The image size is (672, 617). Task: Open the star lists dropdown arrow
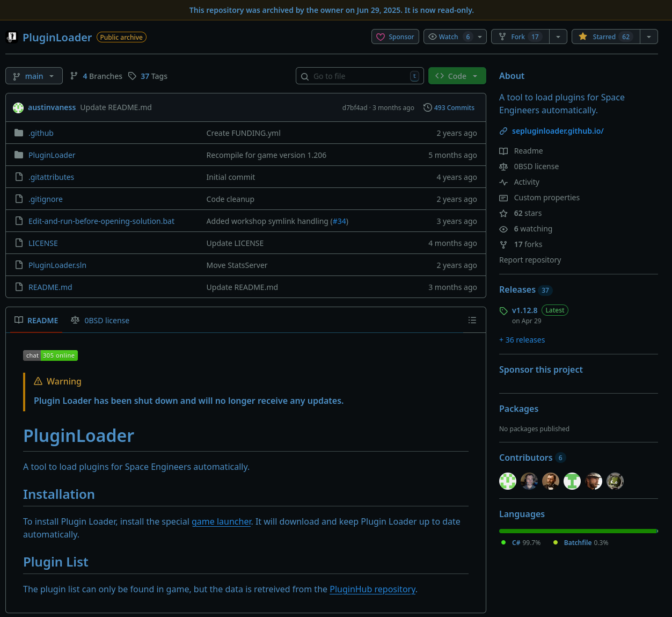(x=649, y=37)
